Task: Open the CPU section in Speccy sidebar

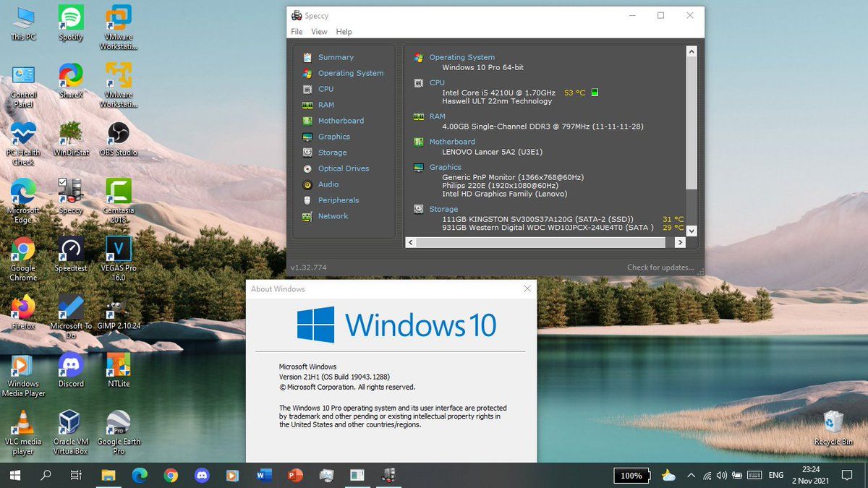Action: coord(325,89)
